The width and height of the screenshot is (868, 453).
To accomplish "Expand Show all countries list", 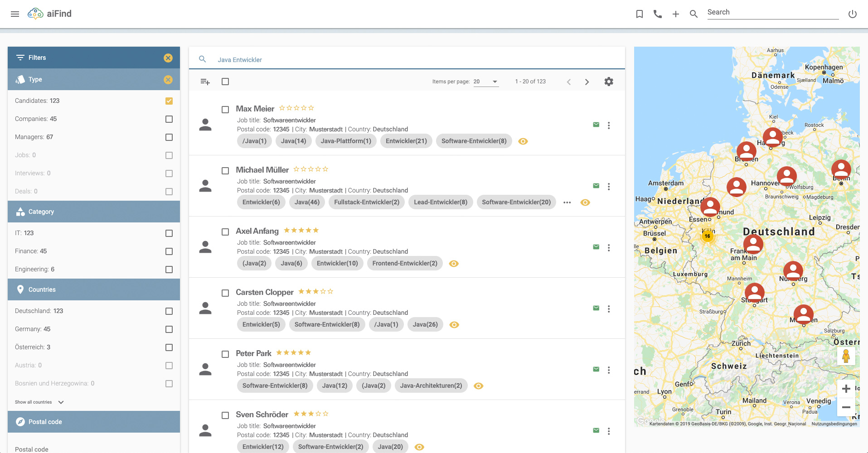I will (x=39, y=402).
